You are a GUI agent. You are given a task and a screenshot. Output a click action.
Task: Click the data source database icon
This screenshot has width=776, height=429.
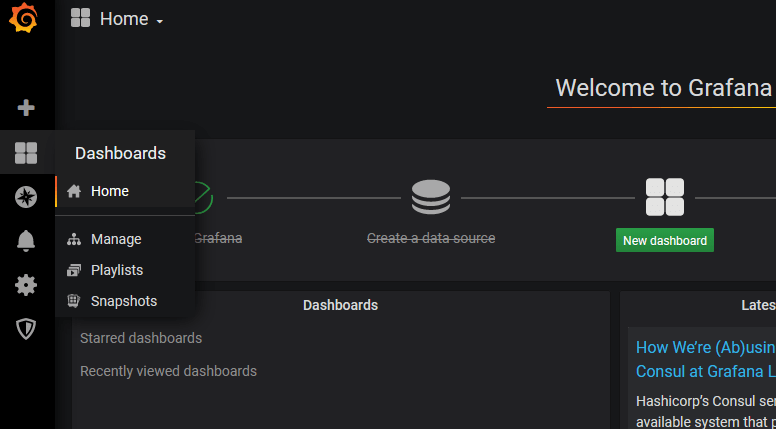coord(431,197)
